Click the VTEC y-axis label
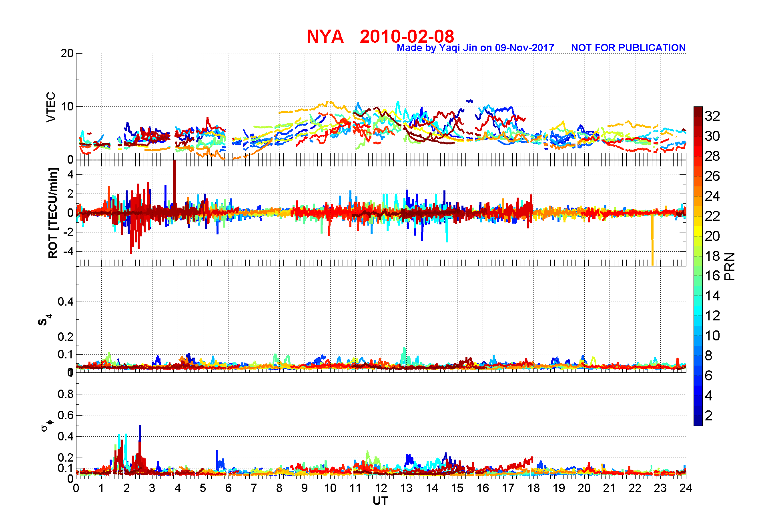Image resolution: width=762 pixels, height=532 pixels. coord(51,107)
